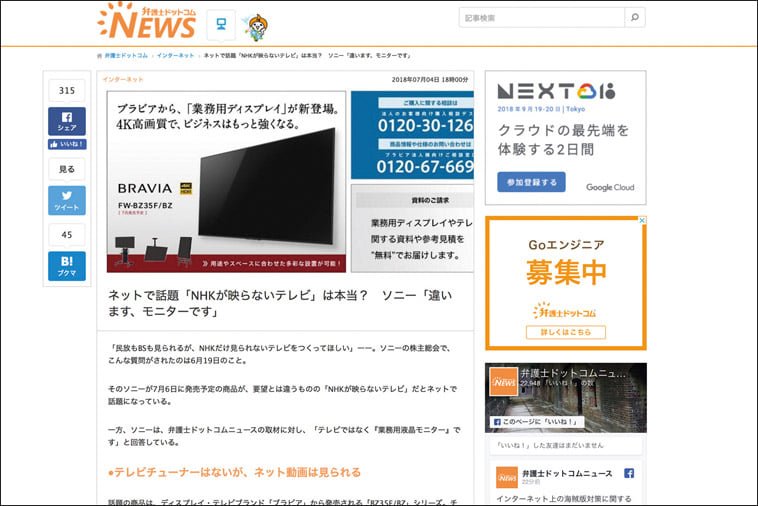Tweet the article with ツイート button
Screen dimensions: 758x506
click(67, 200)
